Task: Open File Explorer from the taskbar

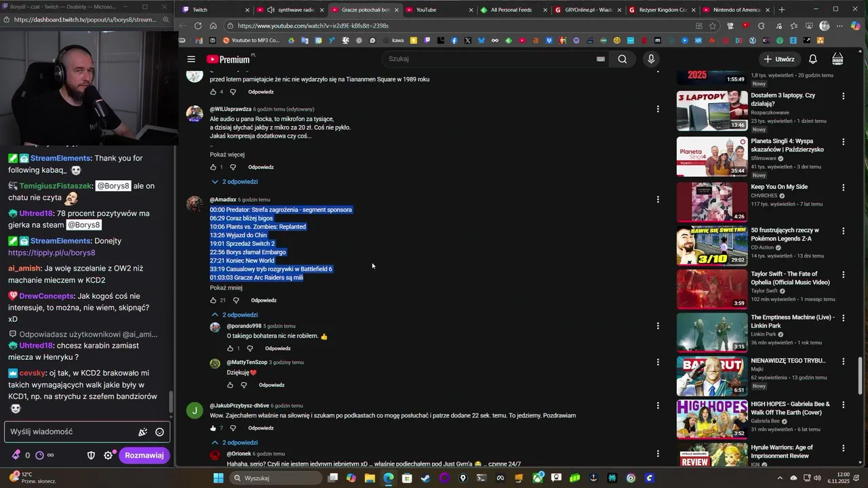Action: pos(370,478)
